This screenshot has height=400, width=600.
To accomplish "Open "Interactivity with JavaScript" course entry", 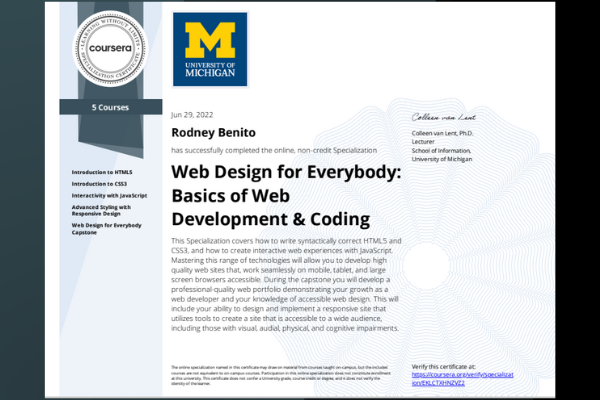I will point(109,196).
